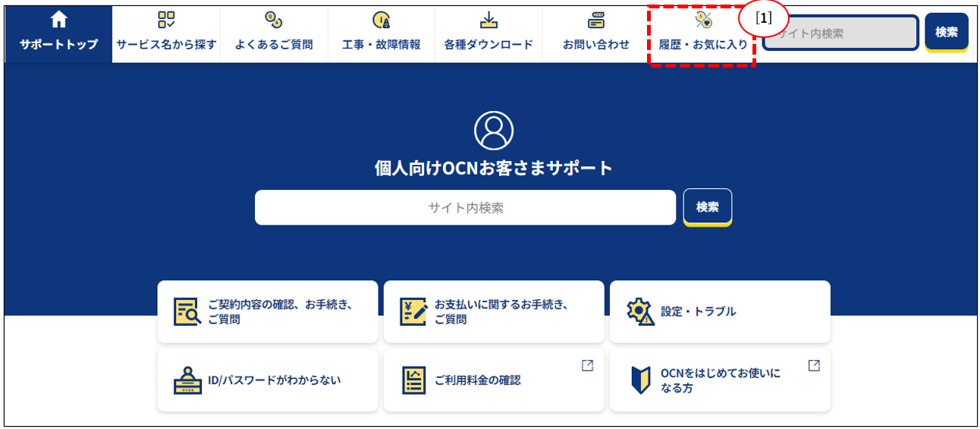Click the 各種ダウンロード download icon
The height and width of the screenshot is (429, 980).
click(488, 21)
